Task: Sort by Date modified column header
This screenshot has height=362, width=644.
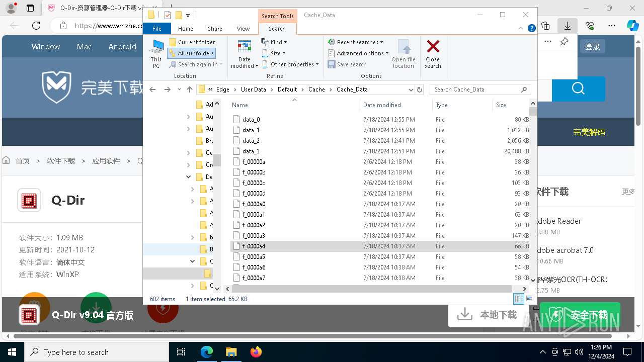Action: click(x=396, y=105)
